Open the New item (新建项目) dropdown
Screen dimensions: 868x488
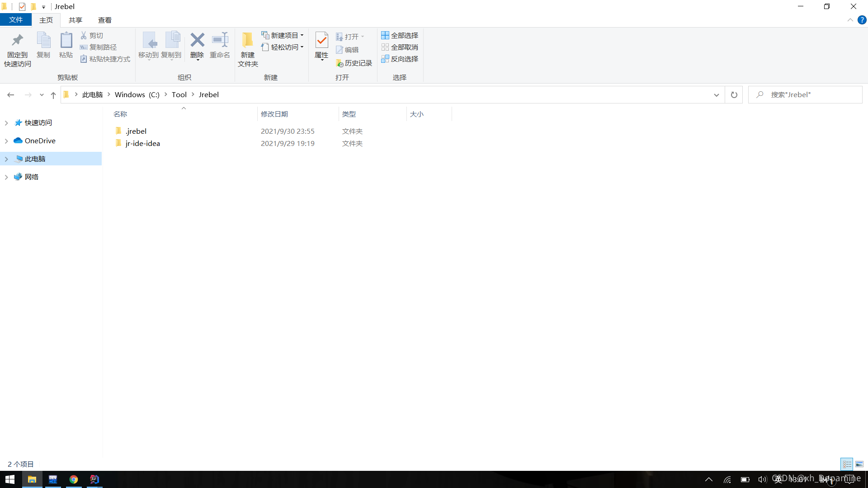click(283, 35)
